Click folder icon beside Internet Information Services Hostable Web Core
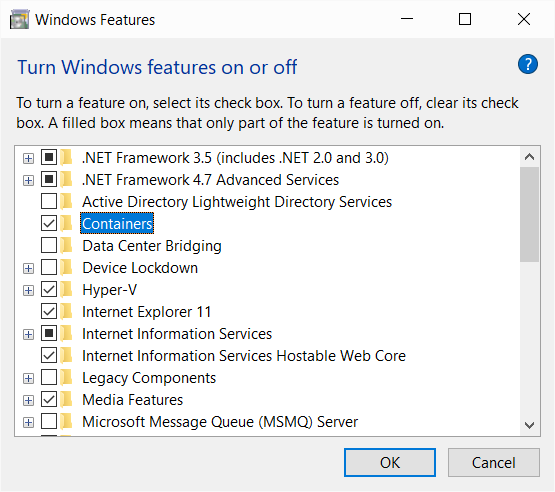This screenshot has width=555, height=492. pyautogui.click(x=66, y=355)
